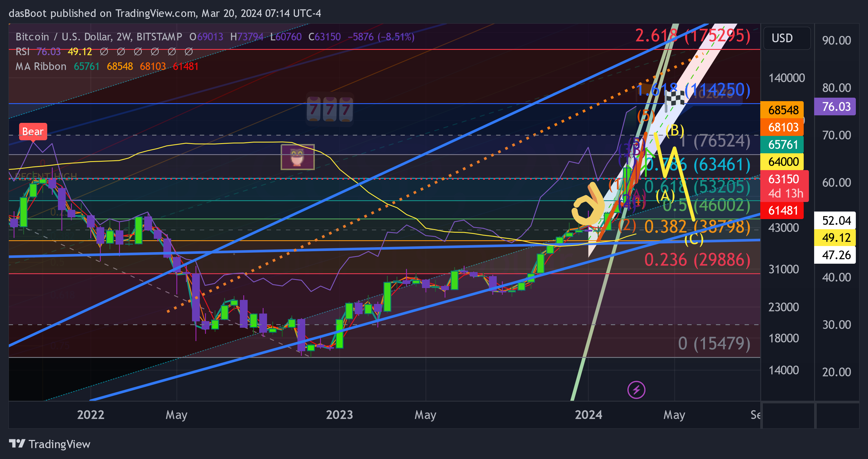Select the 0 (15479) Fibonacci label
Image resolution: width=868 pixels, height=459 pixels.
click(x=714, y=343)
